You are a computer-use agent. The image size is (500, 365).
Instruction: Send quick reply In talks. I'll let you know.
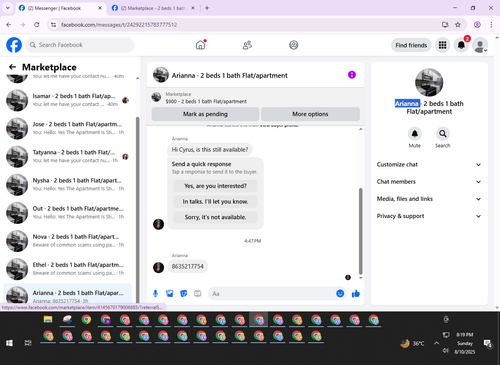[x=215, y=201]
